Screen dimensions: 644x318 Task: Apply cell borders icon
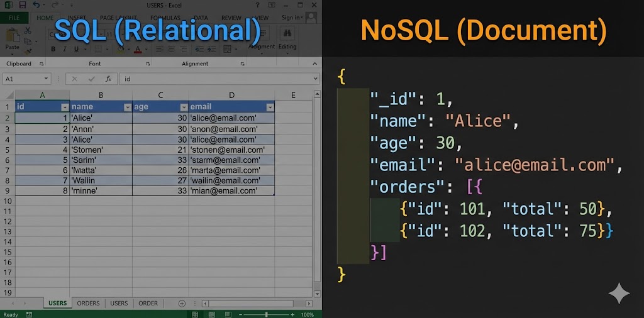tap(97, 49)
